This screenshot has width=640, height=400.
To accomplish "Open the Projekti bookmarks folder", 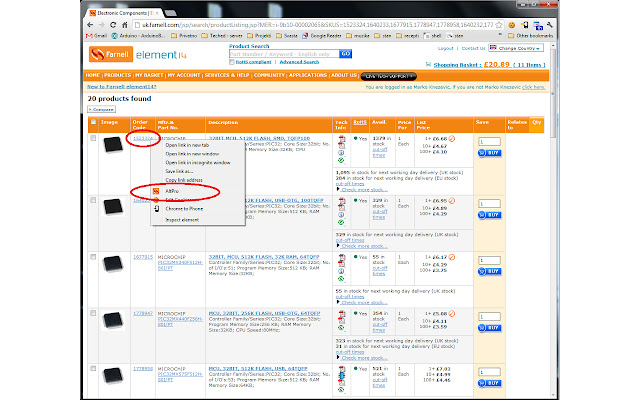I will [x=259, y=36].
